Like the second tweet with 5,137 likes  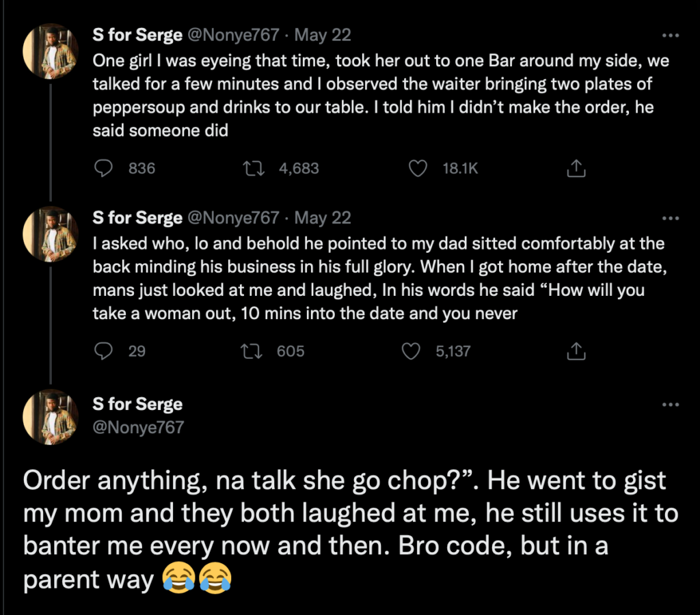pos(411,351)
